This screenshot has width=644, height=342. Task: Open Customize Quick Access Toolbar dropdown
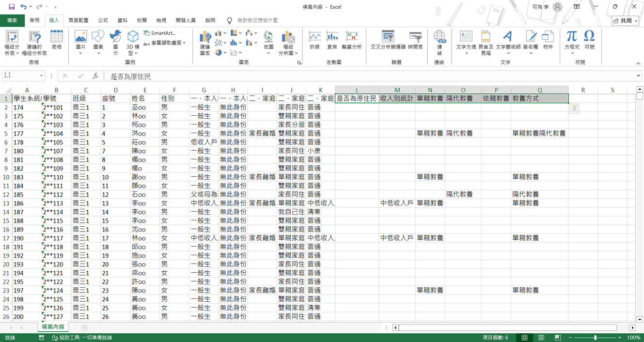pyautogui.click(x=55, y=7)
